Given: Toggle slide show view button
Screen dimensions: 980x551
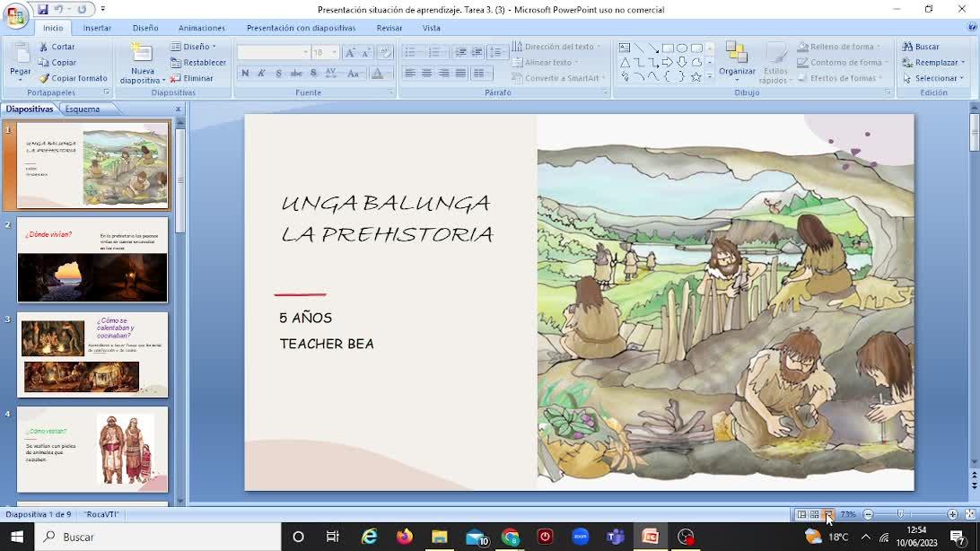Looking at the screenshot, I should point(828,515).
